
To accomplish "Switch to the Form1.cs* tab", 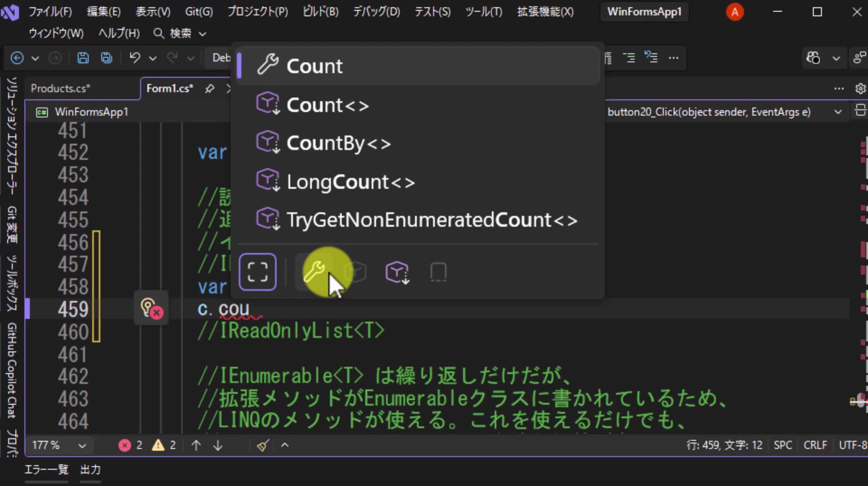I will (x=170, y=89).
